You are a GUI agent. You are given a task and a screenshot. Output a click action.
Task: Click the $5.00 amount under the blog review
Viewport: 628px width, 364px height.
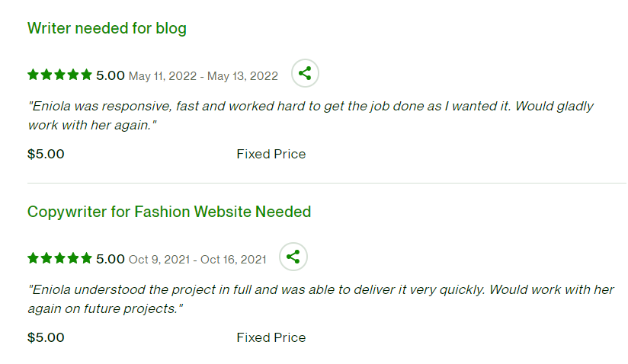(x=46, y=154)
